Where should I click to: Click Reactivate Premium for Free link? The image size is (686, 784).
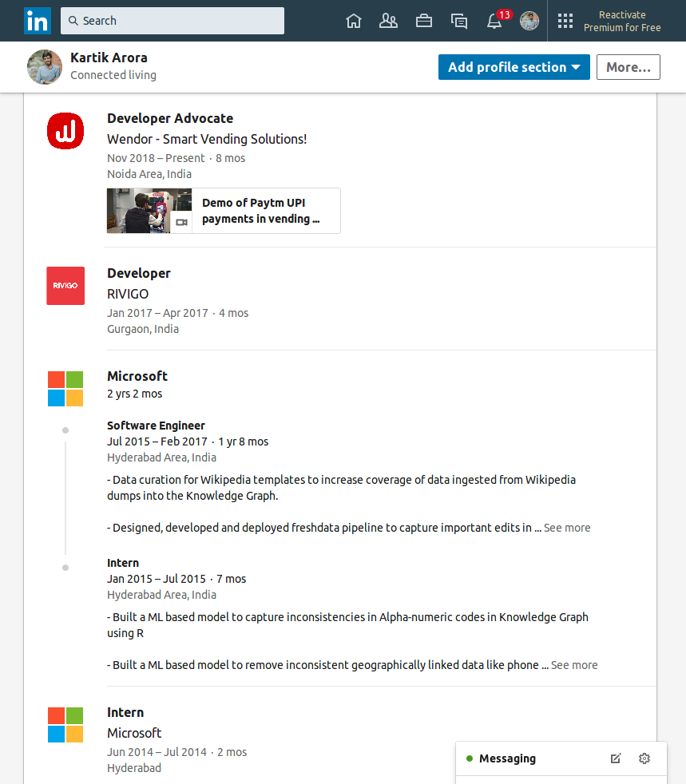coord(622,21)
